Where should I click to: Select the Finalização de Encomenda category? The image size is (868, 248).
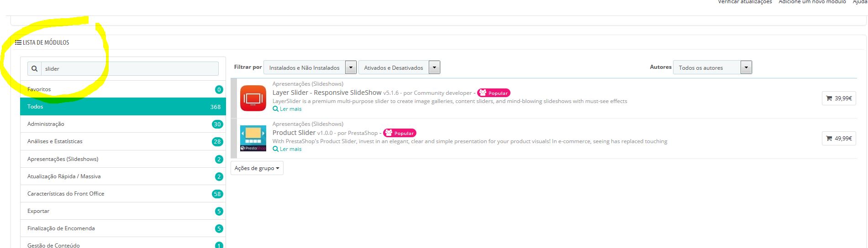pos(123,228)
